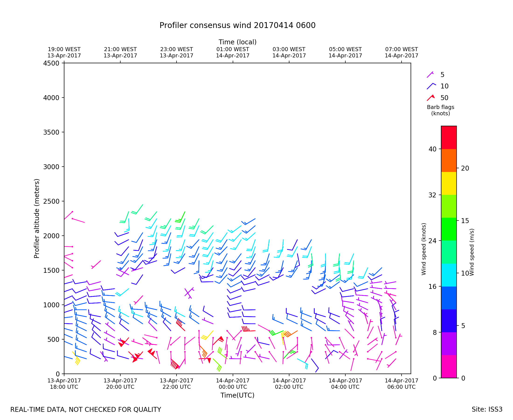
Task: Click the plot title Profiler consensus wind
Action: 237,25
